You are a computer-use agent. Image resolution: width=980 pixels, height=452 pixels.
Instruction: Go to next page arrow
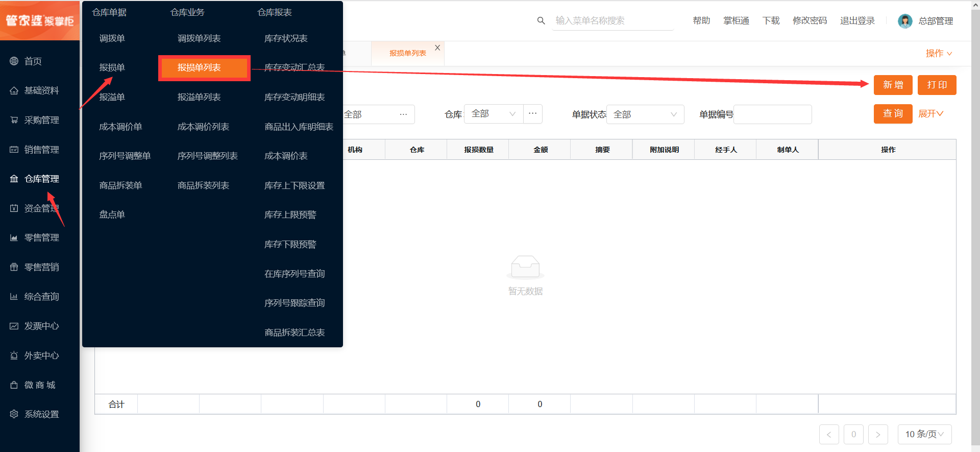pos(878,435)
